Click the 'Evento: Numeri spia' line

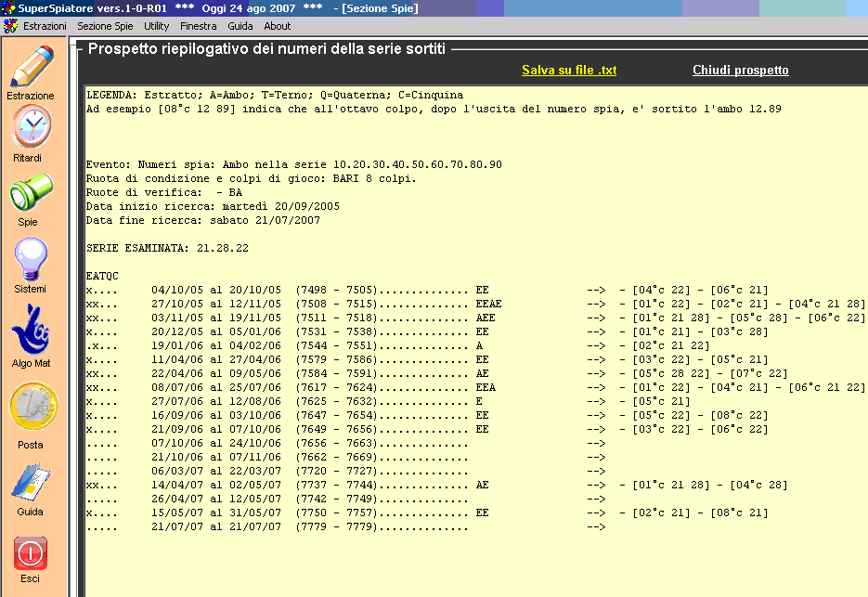[x=294, y=164]
